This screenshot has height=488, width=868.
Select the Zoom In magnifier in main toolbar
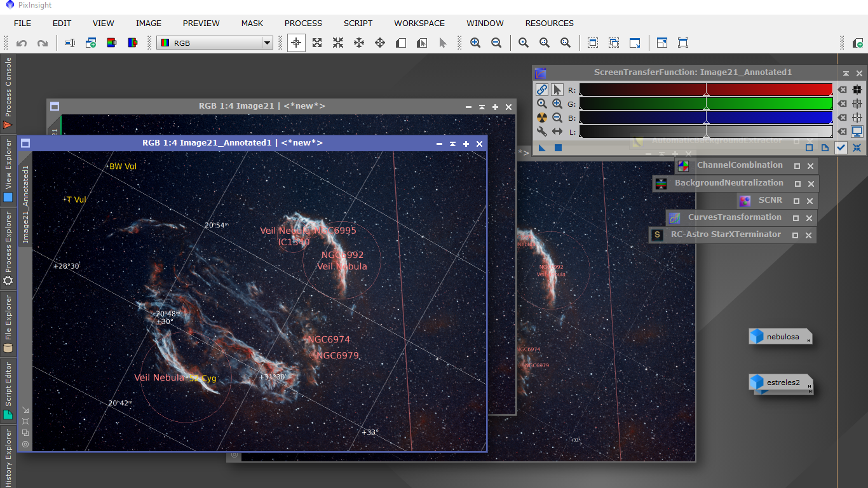(475, 43)
